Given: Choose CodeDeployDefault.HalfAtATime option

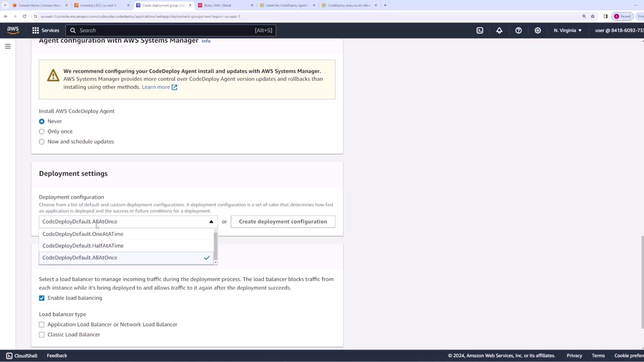Looking at the screenshot, I should pos(83,246).
